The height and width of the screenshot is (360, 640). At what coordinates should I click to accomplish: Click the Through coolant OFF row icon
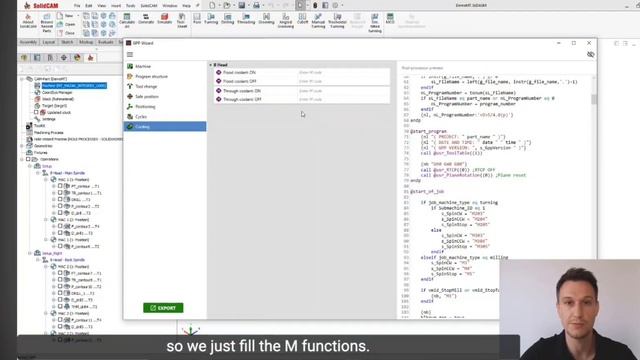pyautogui.click(x=218, y=99)
